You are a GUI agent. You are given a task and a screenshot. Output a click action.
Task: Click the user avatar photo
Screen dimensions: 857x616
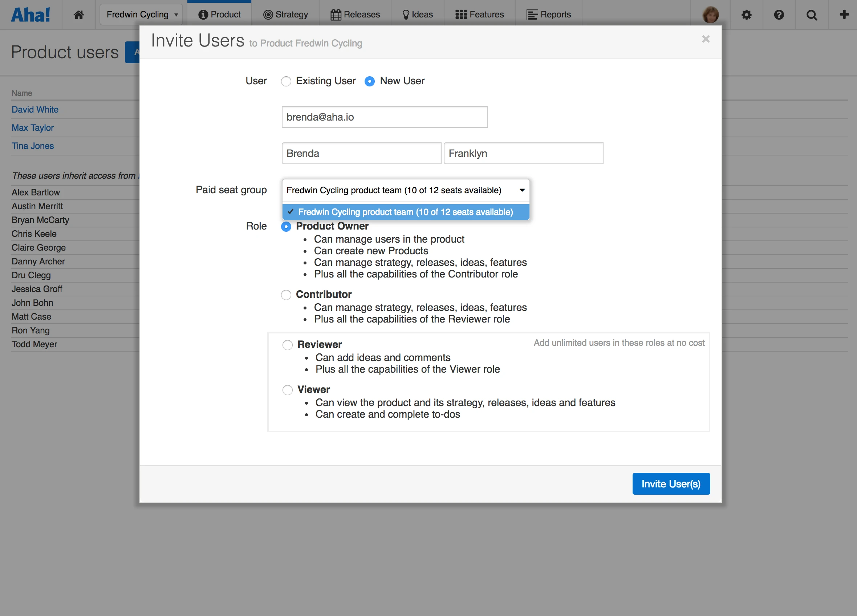click(710, 15)
